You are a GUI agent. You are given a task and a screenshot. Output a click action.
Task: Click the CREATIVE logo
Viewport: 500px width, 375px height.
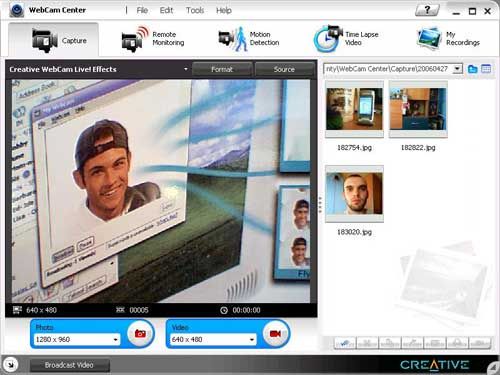435,365
